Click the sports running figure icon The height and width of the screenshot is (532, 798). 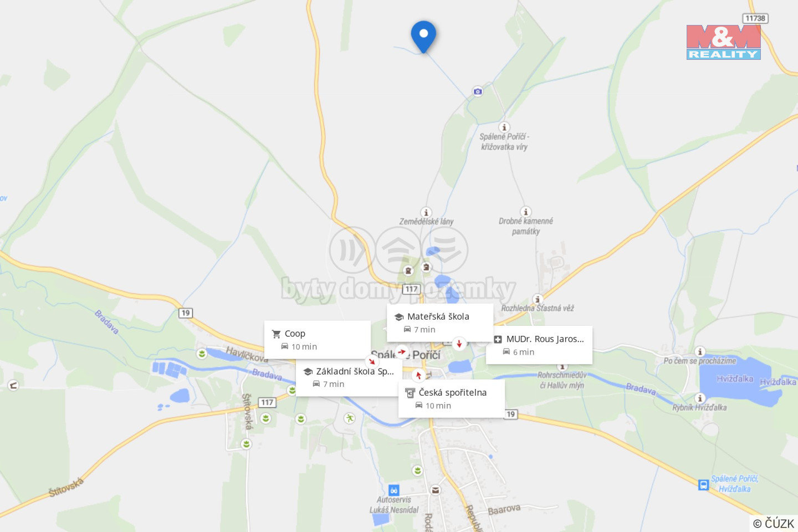[349, 418]
